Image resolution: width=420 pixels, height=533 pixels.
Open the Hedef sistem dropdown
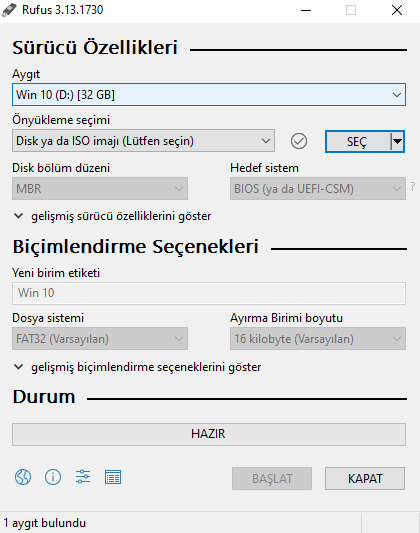tap(318, 188)
